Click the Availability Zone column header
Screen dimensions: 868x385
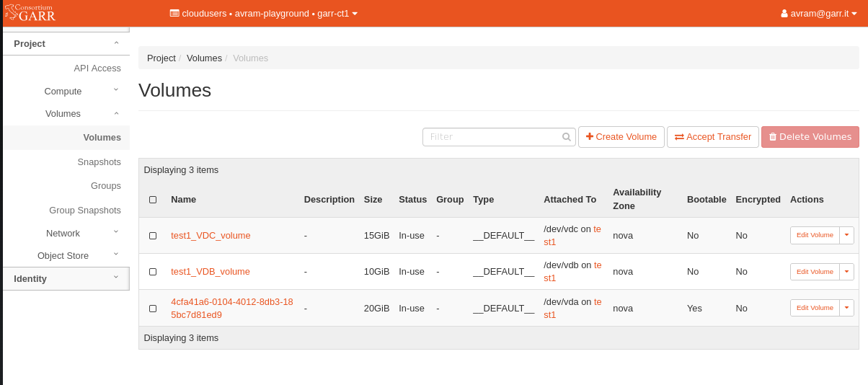(637, 199)
